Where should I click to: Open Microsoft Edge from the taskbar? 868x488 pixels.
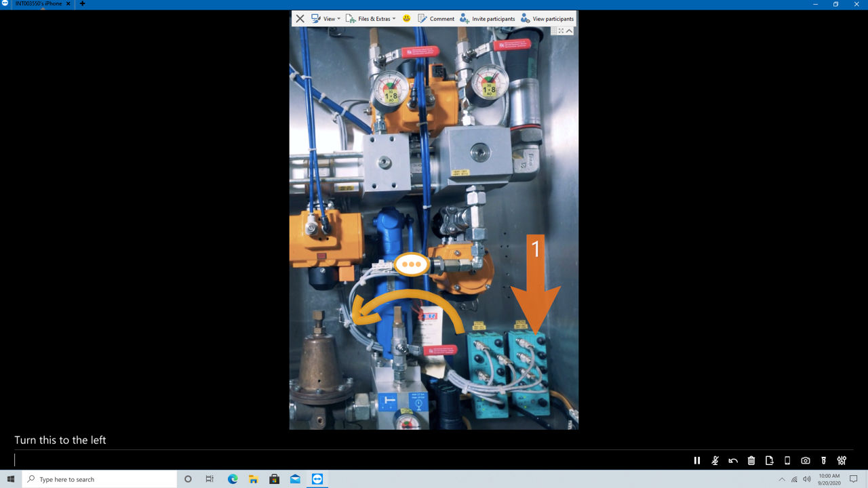point(233,479)
